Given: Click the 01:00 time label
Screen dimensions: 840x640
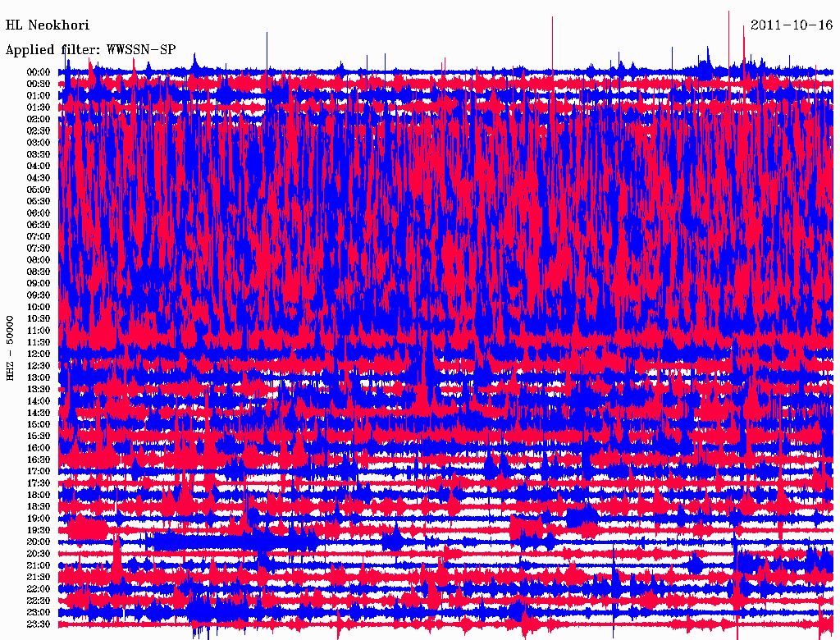Looking at the screenshot, I should tap(39, 95).
